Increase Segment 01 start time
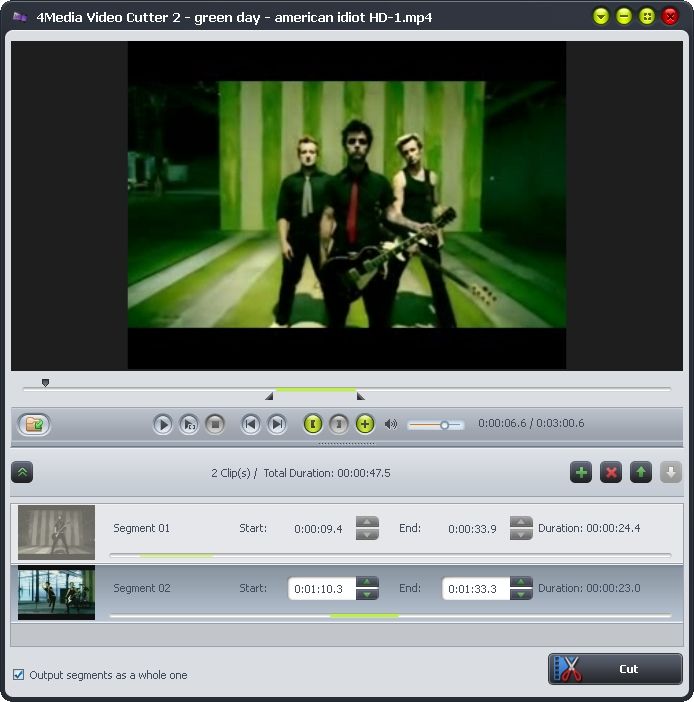This screenshot has height=702, width=694. 367,522
